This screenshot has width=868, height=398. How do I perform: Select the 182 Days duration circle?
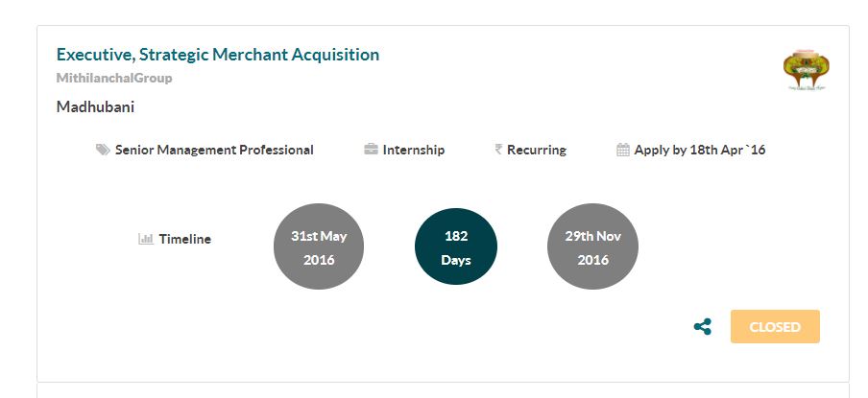pos(456,246)
